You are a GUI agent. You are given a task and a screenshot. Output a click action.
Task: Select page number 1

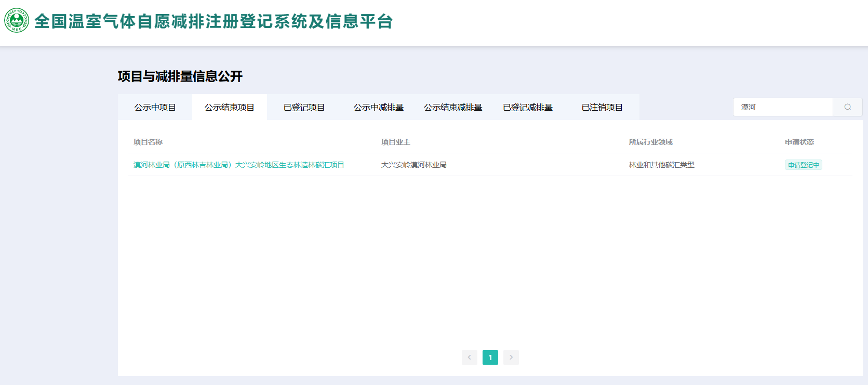490,357
